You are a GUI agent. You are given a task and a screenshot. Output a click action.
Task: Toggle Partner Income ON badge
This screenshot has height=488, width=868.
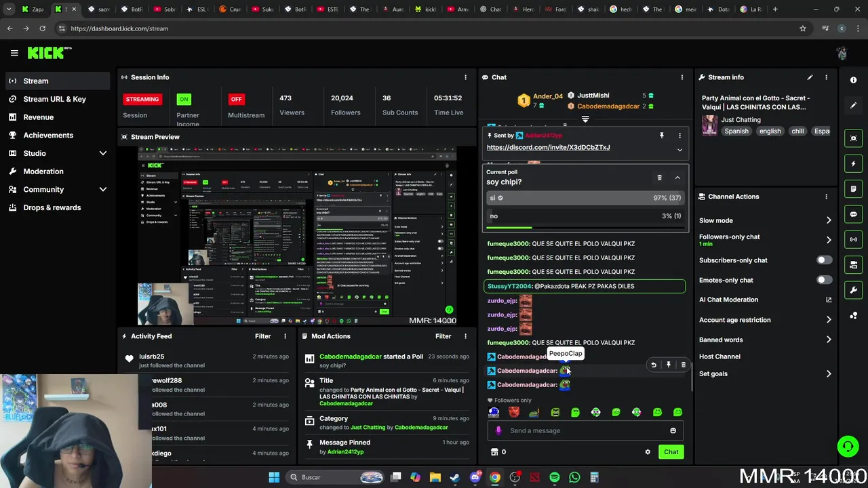pyautogui.click(x=184, y=99)
